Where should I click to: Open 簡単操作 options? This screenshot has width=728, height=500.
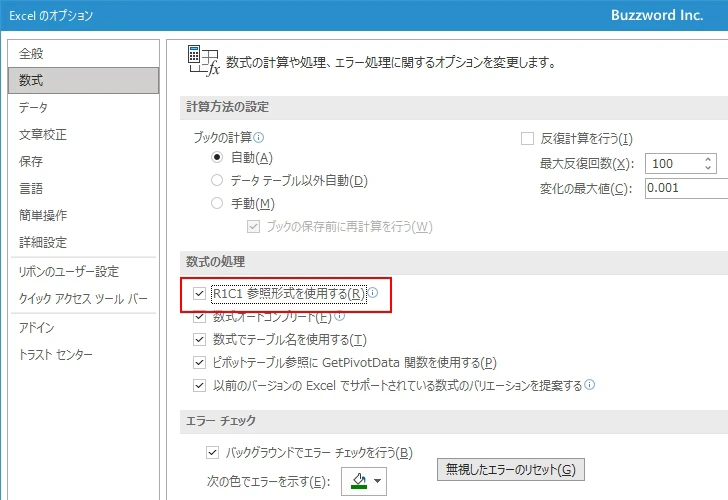coord(84,215)
